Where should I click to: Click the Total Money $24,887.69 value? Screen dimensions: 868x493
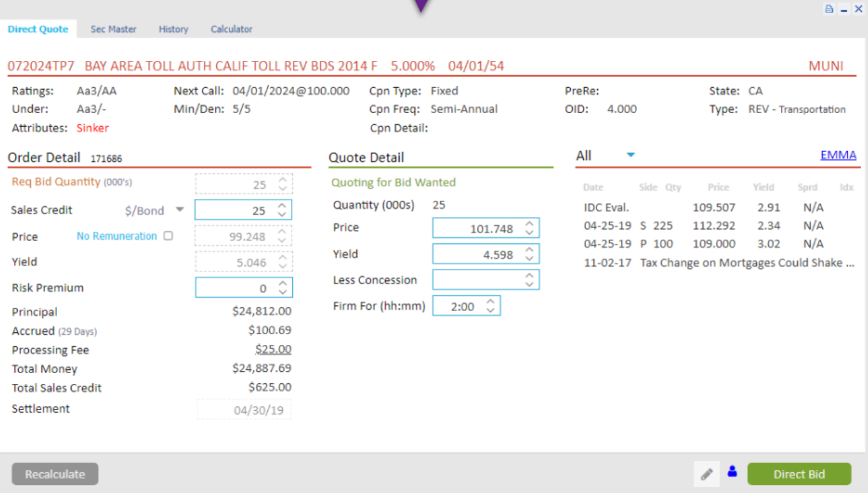click(x=262, y=368)
